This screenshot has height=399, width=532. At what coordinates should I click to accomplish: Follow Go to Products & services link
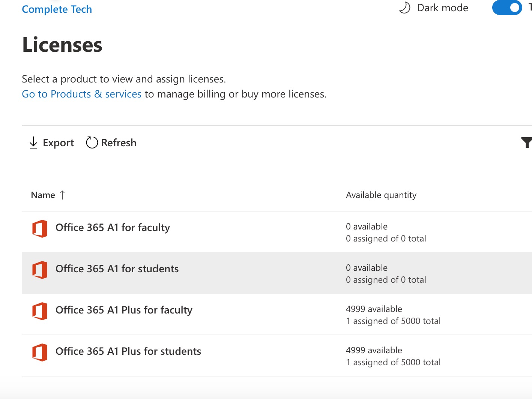81,94
